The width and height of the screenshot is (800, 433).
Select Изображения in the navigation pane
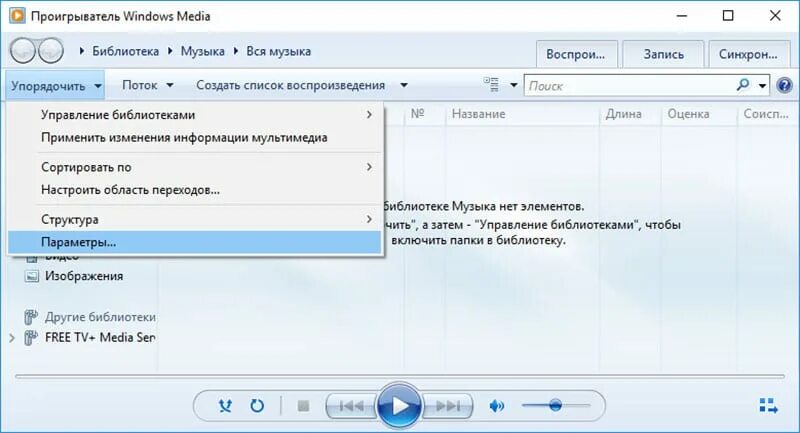click(x=84, y=276)
